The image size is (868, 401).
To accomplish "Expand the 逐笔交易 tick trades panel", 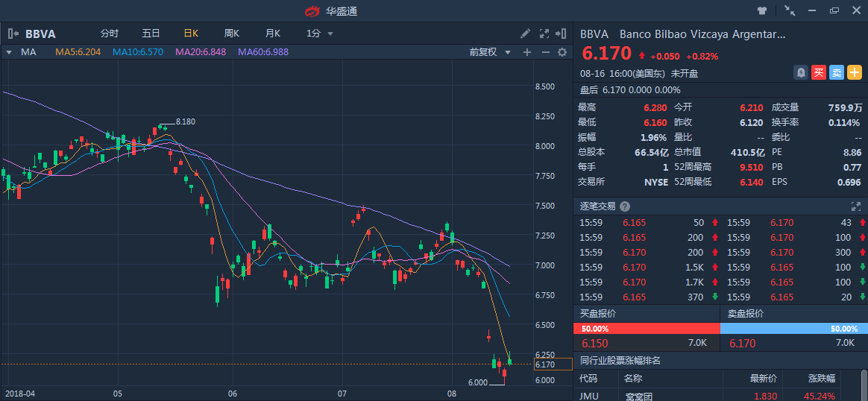I will [x=856, y=206].
